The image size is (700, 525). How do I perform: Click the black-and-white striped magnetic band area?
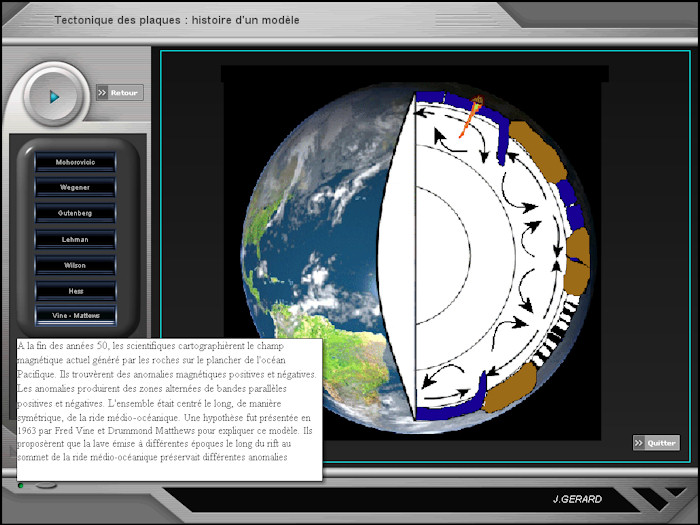coord(556,333)
